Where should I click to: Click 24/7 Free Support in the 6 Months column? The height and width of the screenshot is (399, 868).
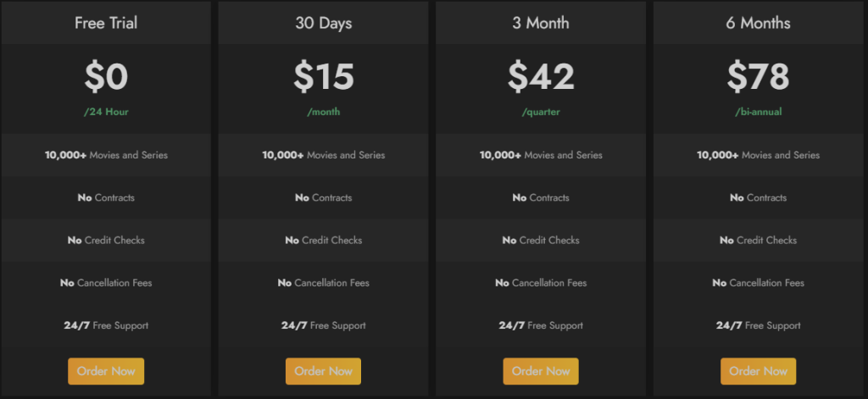coord(758,325)
